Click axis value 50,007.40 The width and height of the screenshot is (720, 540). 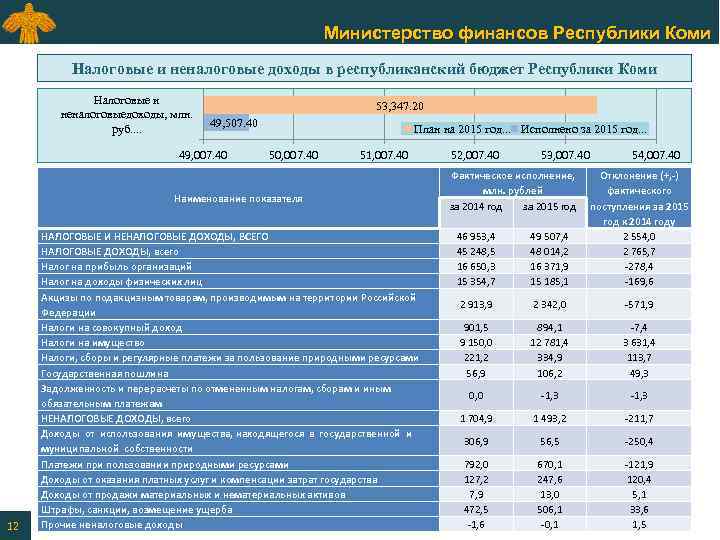point(293,155)
